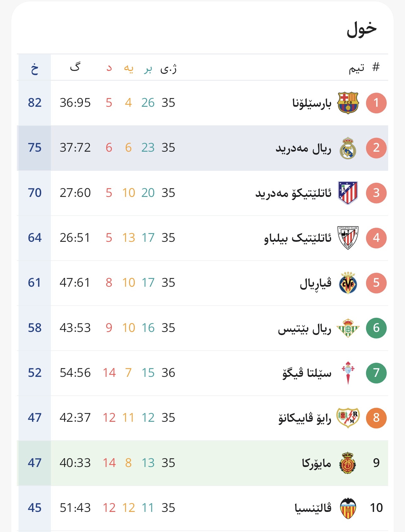Open the Valencia bat logo
This screenshot has height=532, width=405.
[x=348, y=508]
